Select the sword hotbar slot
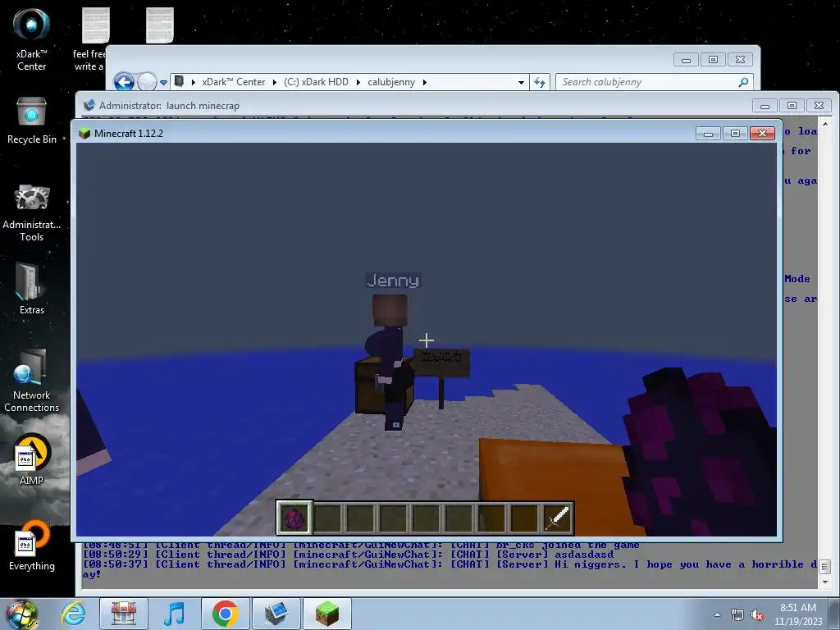 557,518
